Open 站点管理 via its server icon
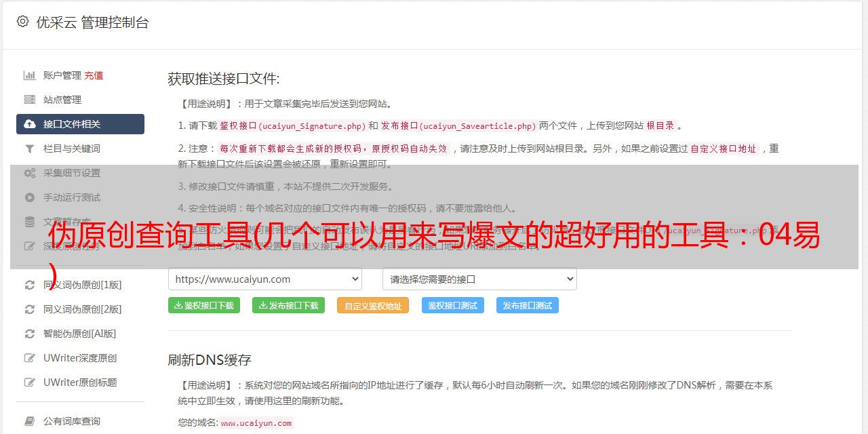The width and height of the screenshot is (868, 434). point(29,100)
